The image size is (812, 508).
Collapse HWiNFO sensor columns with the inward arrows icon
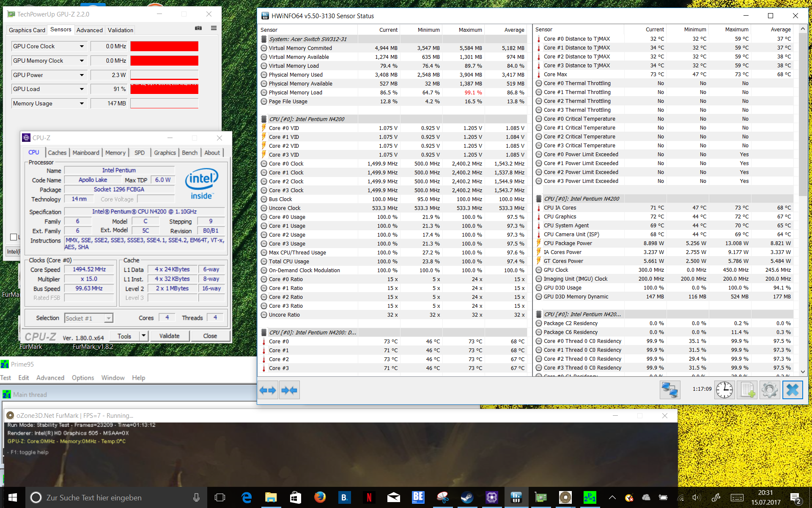coord(289,390)
